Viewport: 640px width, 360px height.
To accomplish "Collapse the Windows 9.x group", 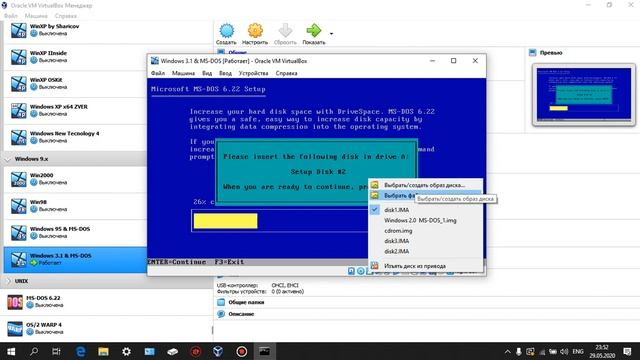I will (x=8, y=159).
